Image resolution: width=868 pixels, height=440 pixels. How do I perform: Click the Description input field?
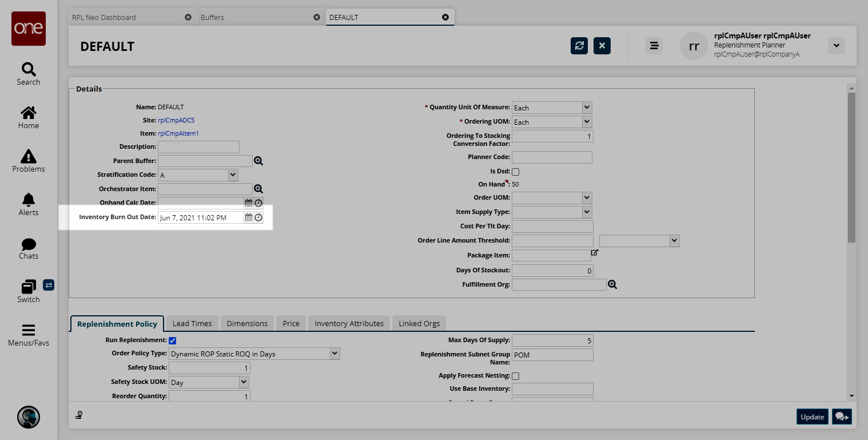[198, 147]
